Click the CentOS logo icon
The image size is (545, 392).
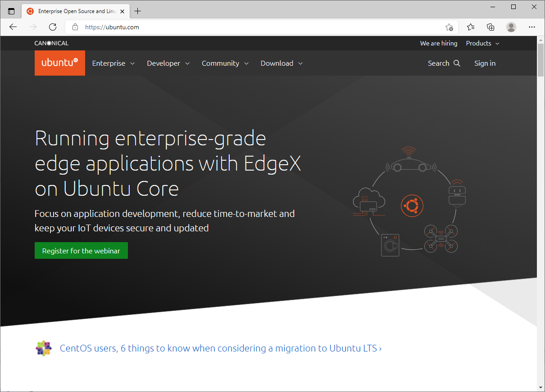44,348
